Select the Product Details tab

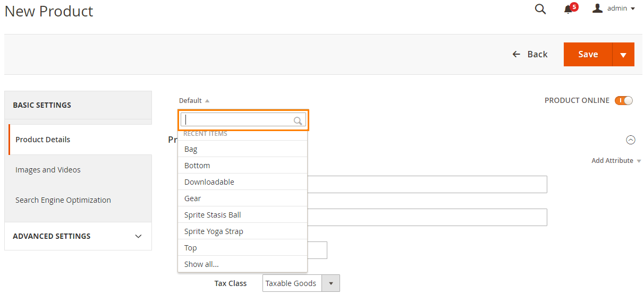coord(43,140)
